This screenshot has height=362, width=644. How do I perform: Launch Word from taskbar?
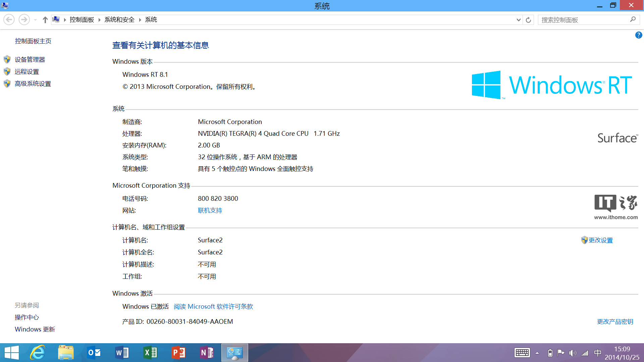122,353
